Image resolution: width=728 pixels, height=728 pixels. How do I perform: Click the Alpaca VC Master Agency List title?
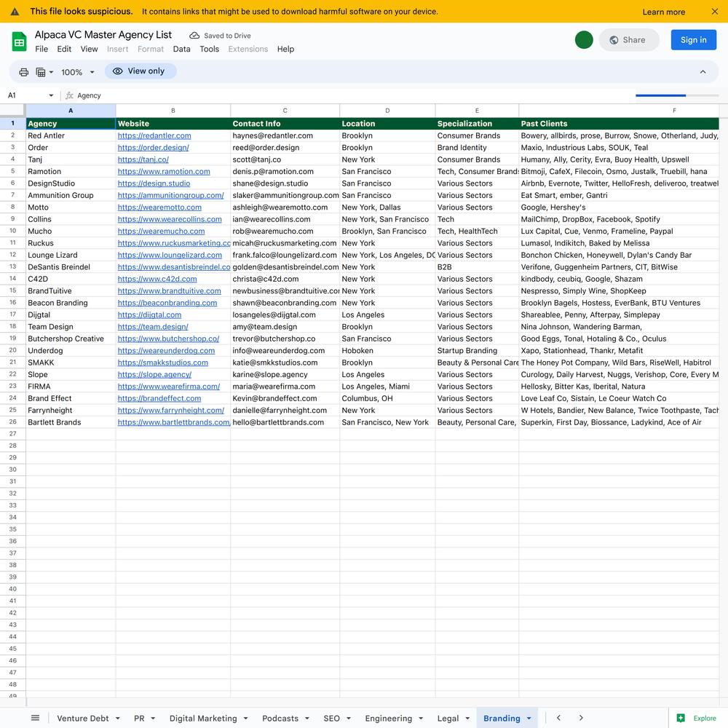point(103,35)
